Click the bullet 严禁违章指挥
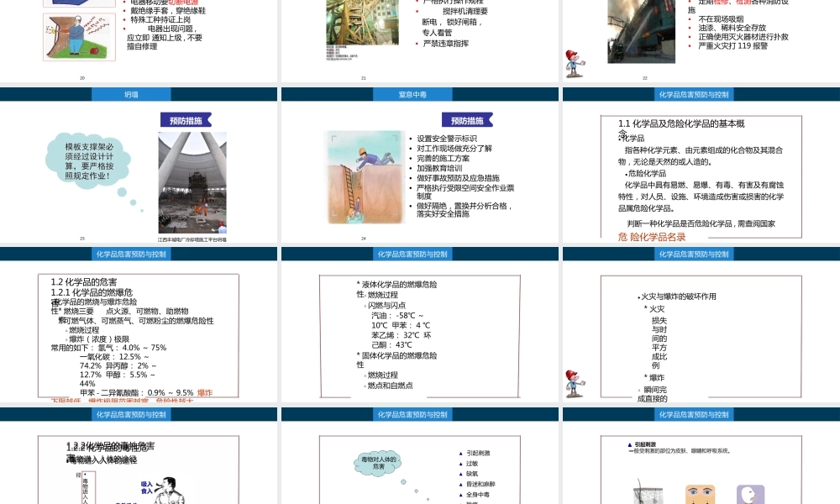 [446, 44]
